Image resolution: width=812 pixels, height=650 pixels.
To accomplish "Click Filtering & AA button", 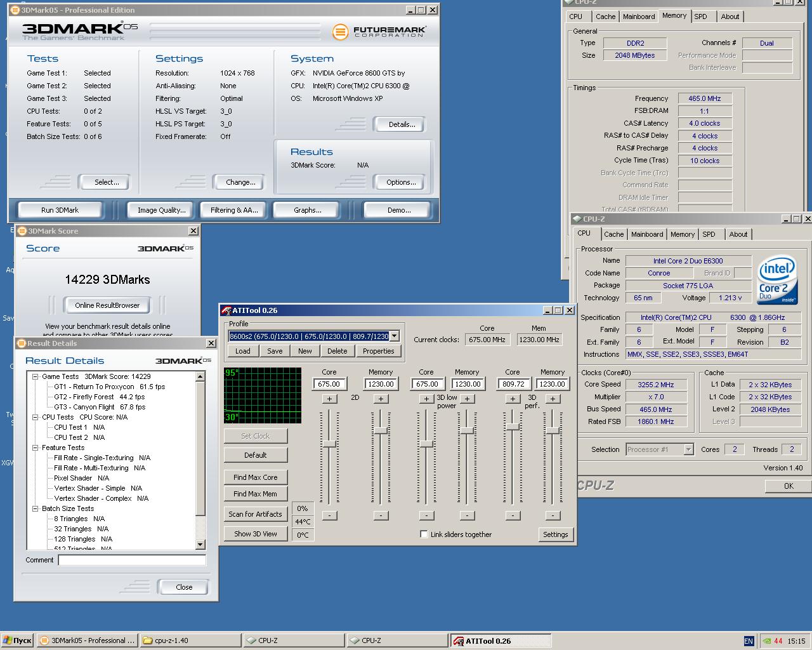I will click(x=234, y=210).
